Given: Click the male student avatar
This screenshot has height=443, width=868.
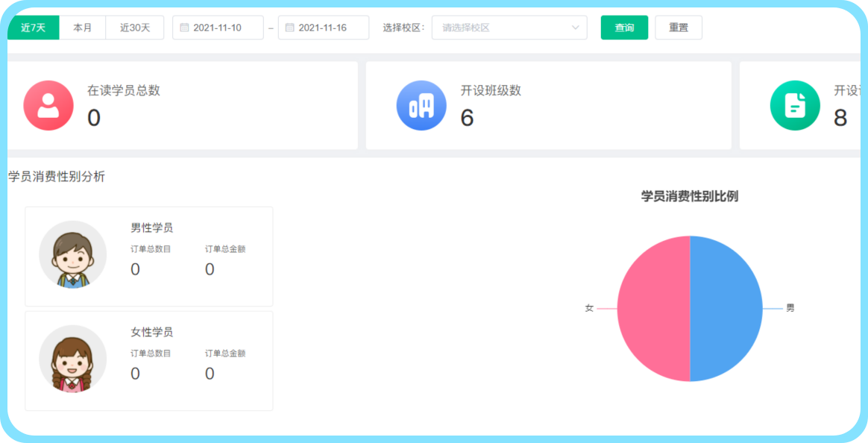Looking at the screenshot, I should [x=72, y=255].
